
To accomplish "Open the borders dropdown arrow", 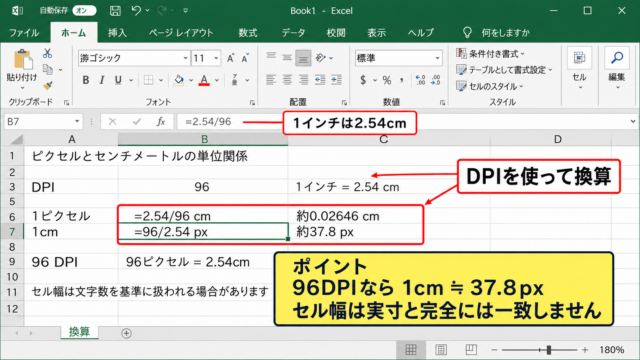I will tap(161, 80).
